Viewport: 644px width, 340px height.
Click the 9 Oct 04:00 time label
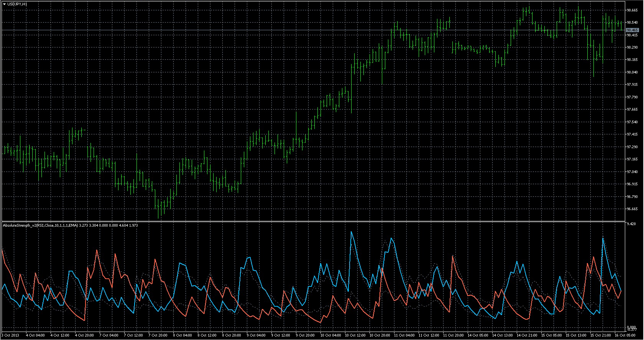click(x=256, y=335)
